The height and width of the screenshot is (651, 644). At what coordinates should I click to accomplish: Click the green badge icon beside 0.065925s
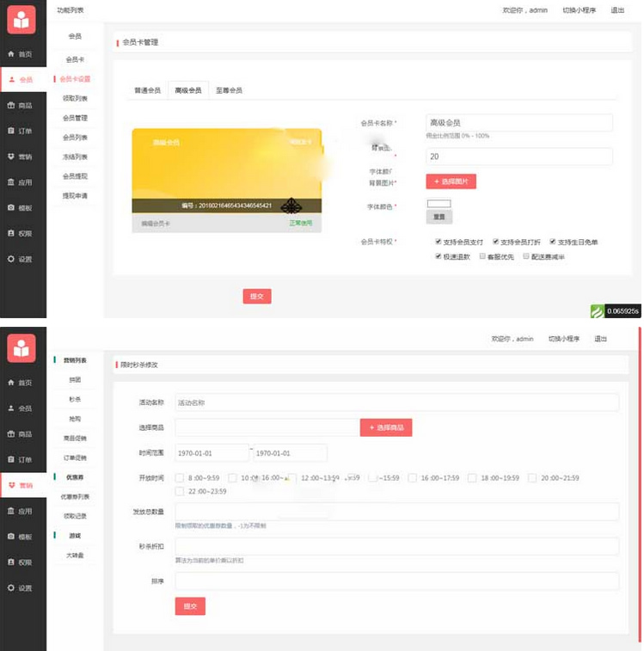click(x=597, y=310)
